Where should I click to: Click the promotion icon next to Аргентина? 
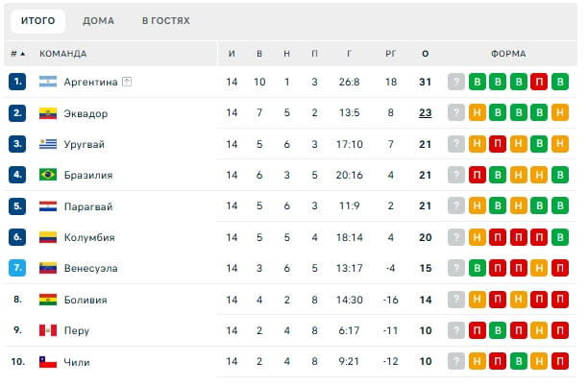127,82
